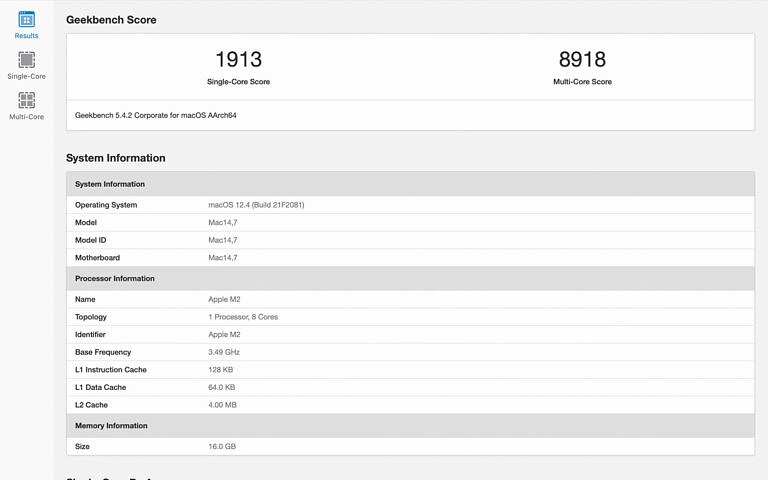
Task: Click the Memory Information header row
Action: click(x=410, y=426)
